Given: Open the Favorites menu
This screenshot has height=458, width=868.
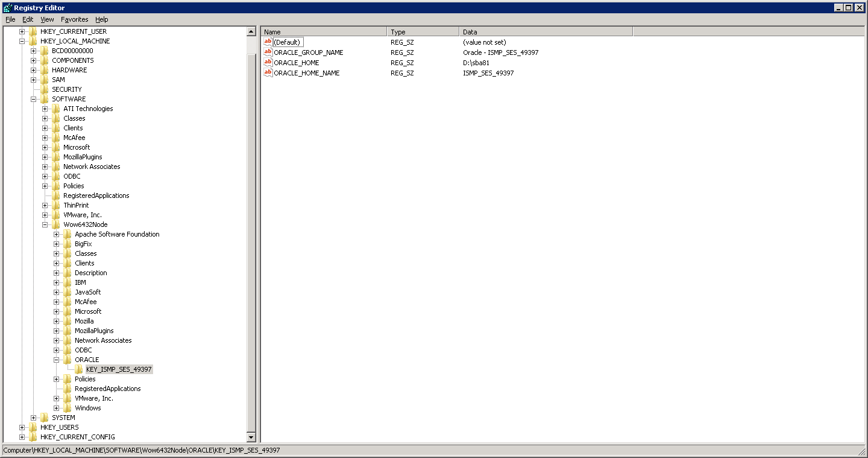Looking at the screenshot, I should pos(74,19).
